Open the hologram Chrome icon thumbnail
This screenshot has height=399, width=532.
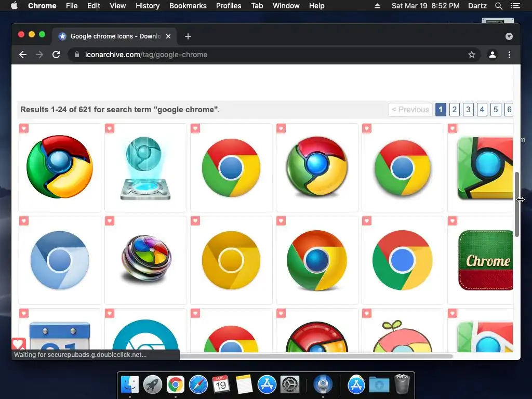pos(145,168)
